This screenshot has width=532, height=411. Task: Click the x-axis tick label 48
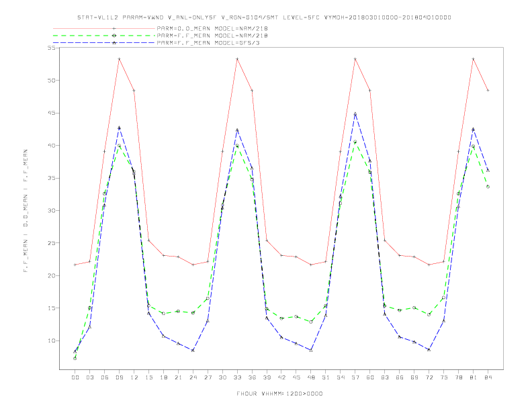point(311,377)
